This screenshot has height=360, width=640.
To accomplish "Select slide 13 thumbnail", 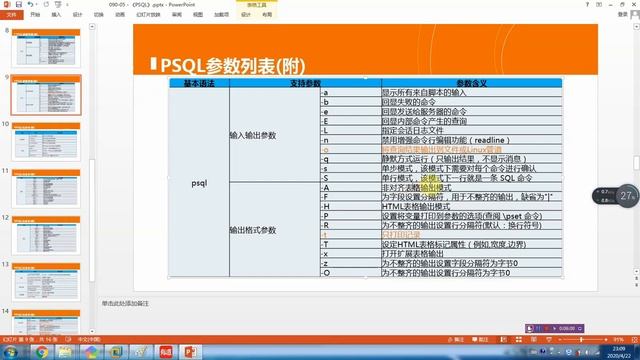I will tap(46, 282).
